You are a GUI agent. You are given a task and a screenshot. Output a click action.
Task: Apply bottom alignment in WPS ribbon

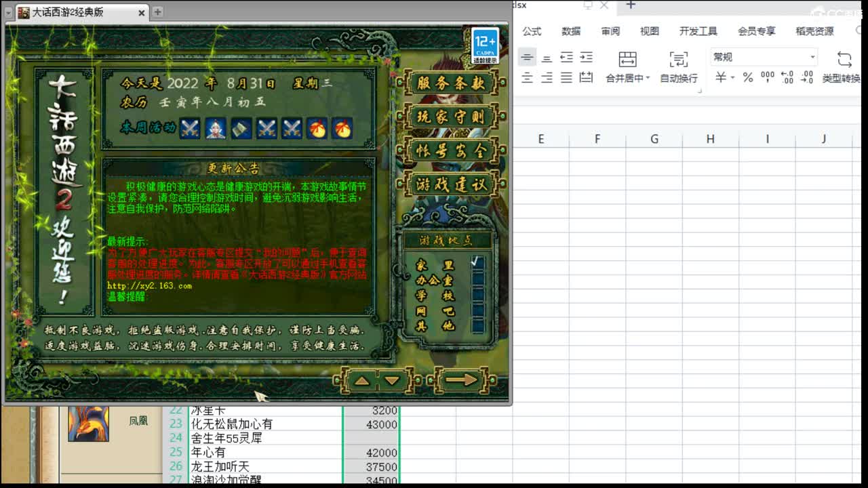tap(547, 57)
